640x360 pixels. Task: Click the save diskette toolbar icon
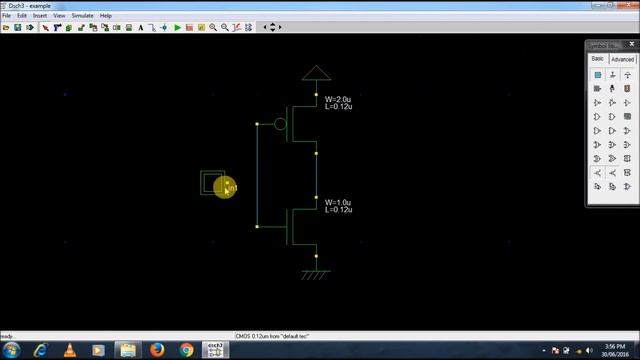[x=18, y=27]
